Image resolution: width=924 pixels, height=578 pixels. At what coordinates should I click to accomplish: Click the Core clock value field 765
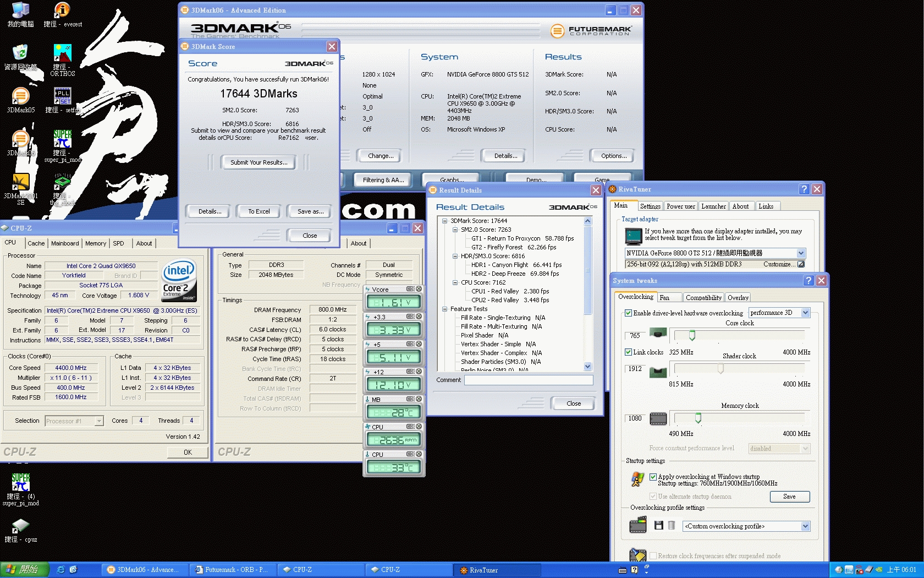635,335
